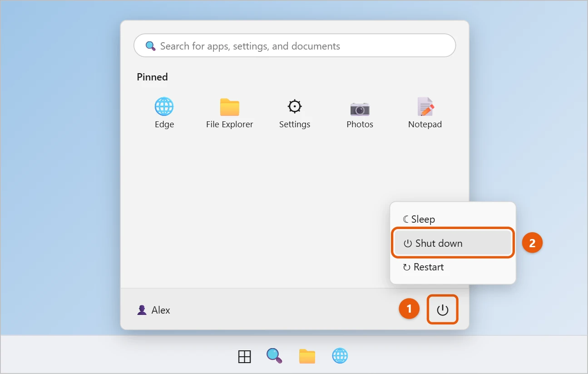Launch the globe browser icon on taskbar
588x374 pixels.
point(340,356)
